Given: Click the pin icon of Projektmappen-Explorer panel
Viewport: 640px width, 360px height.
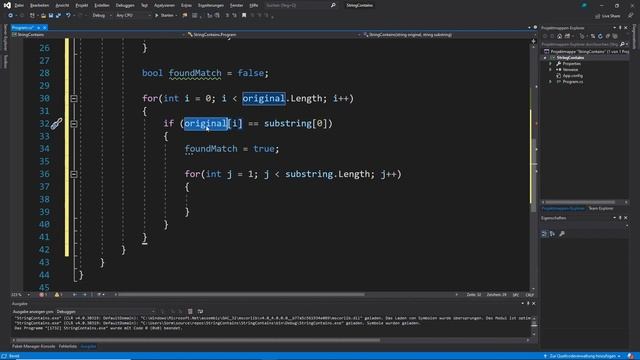Looking at the screenshot, I should [x=620, y=28].
